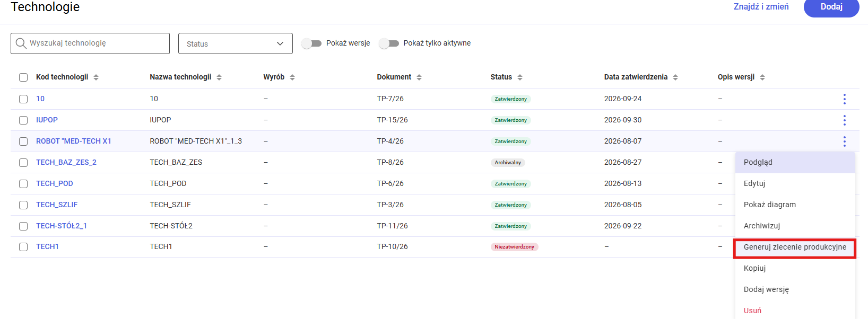Sort by Status column

tap(520, 77)
